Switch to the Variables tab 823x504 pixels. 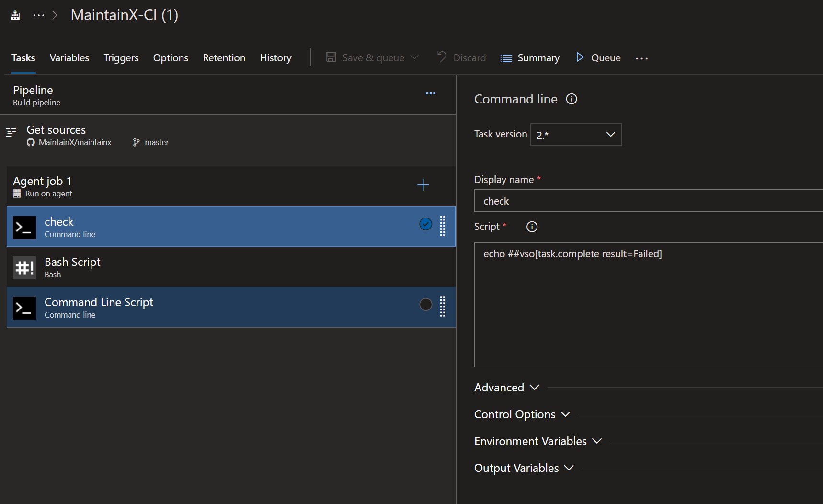click(69, 57)
